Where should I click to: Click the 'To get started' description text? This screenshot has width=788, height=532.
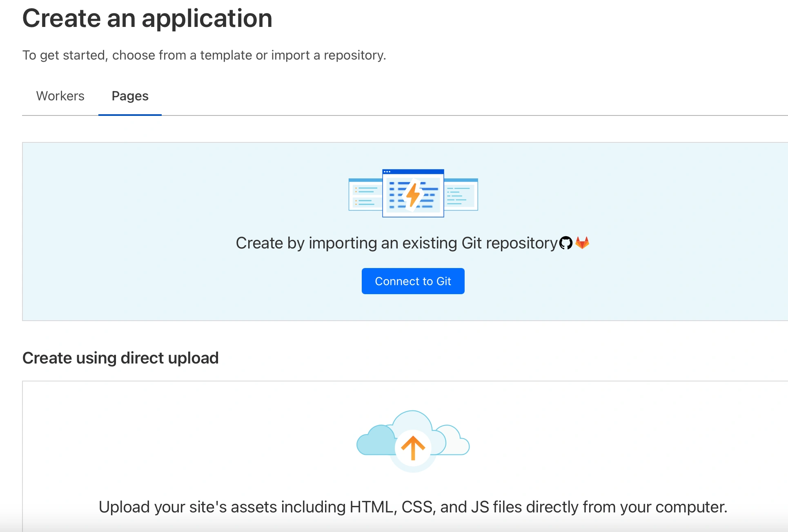tap(204, 55)
